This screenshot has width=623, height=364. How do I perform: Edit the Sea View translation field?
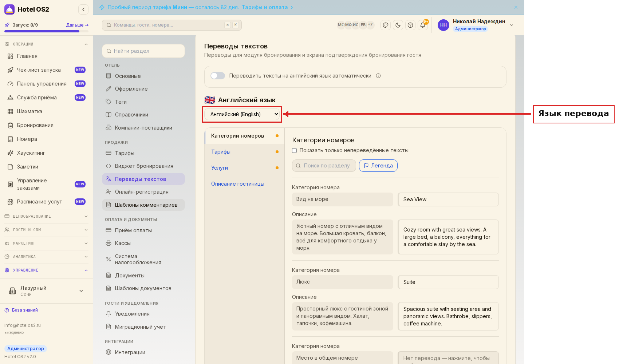coord(448,199)
